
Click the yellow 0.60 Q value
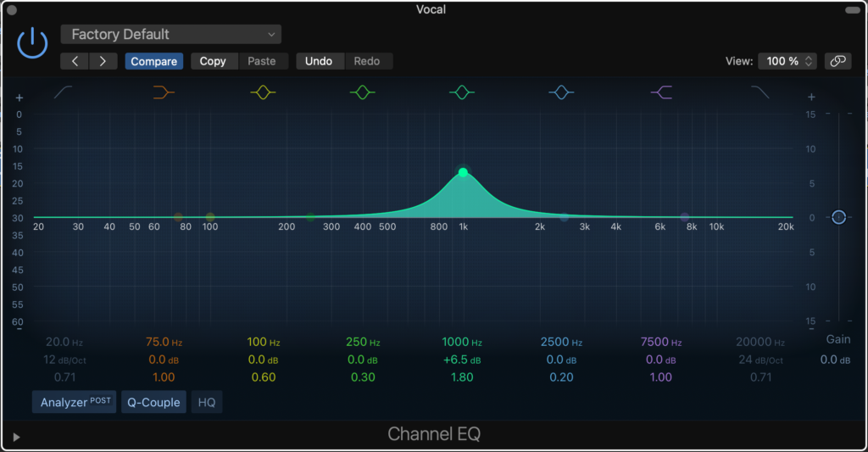point(264,377)
